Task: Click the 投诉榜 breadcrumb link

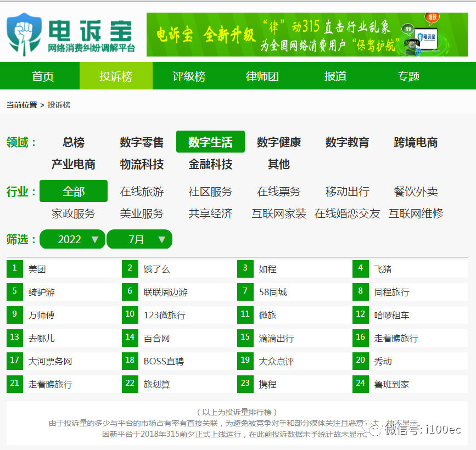Action: coord(59,105)
